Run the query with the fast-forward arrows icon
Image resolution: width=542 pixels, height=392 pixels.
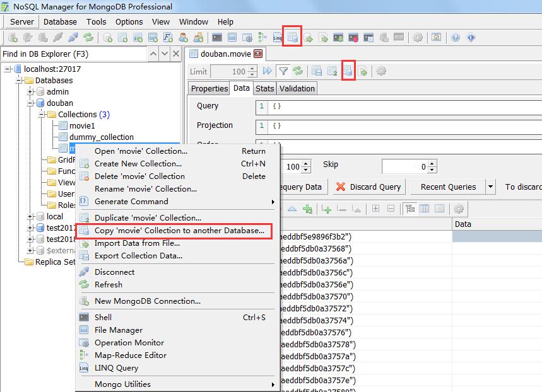267,71
